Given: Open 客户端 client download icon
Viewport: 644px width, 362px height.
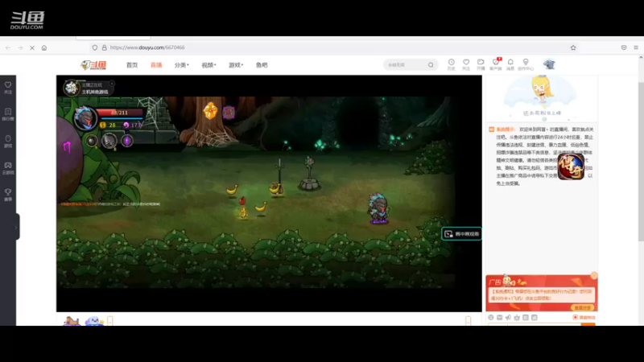Looking at the screenshot, I should 496,64.
